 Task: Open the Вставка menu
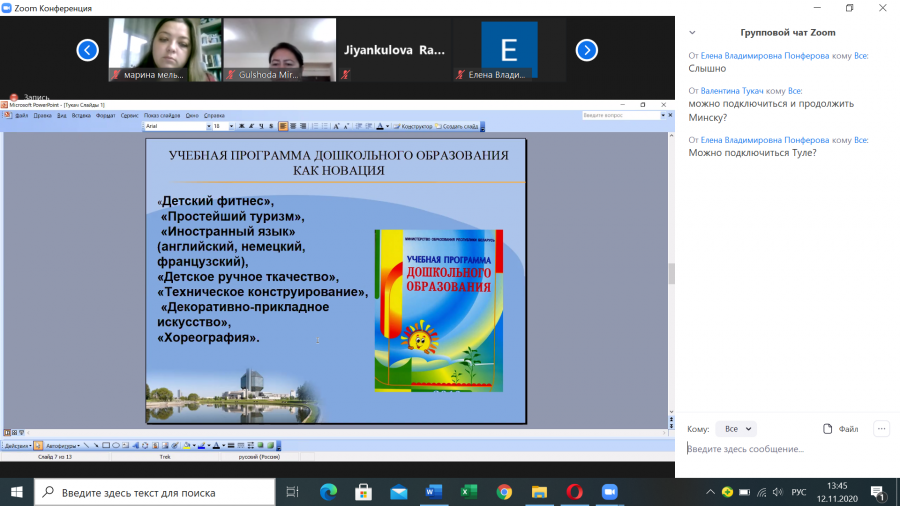tap(82, 115)
